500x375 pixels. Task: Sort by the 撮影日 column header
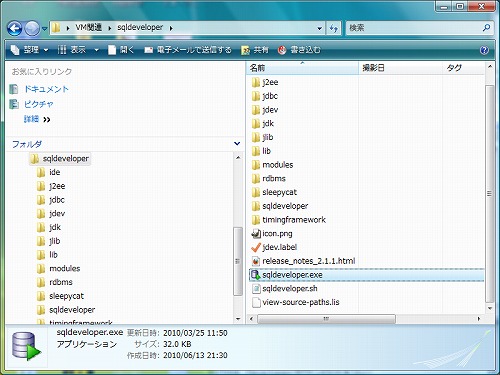click(400, 68)
